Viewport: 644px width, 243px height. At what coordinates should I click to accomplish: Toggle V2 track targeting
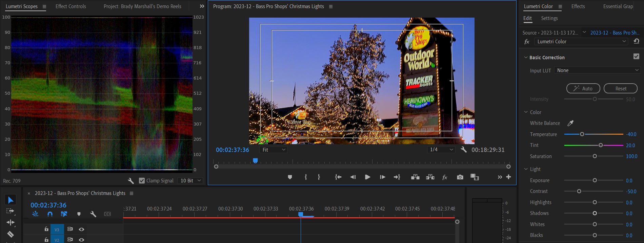(x=57, y=240)
